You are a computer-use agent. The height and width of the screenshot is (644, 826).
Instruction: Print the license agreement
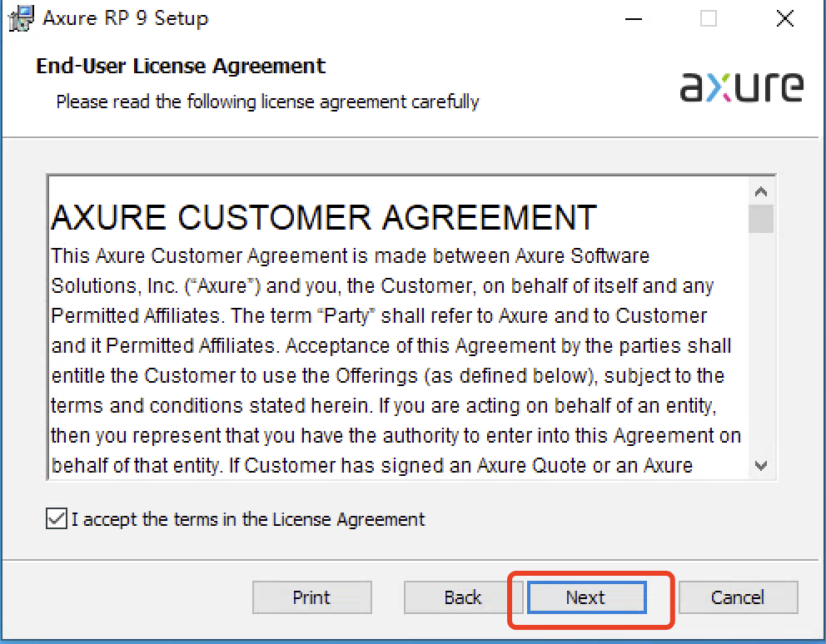tap(311, 597)
